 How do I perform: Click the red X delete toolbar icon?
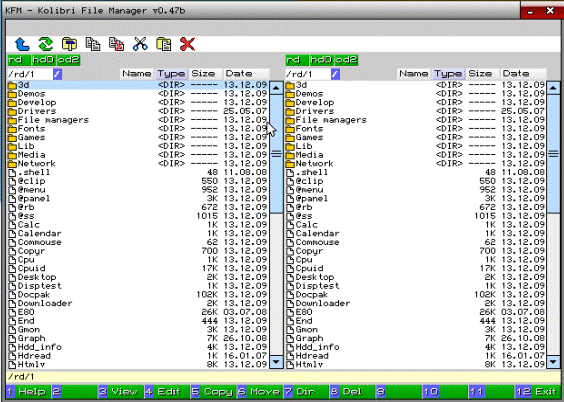click(187, 44)
